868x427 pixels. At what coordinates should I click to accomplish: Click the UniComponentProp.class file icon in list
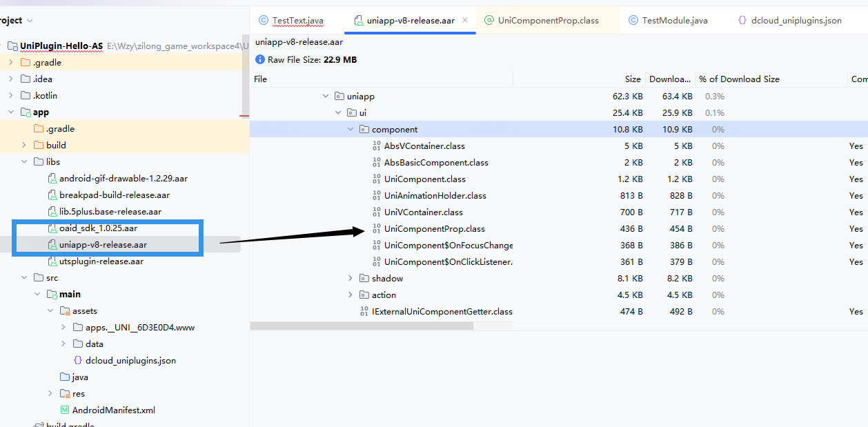click(376, 229)
